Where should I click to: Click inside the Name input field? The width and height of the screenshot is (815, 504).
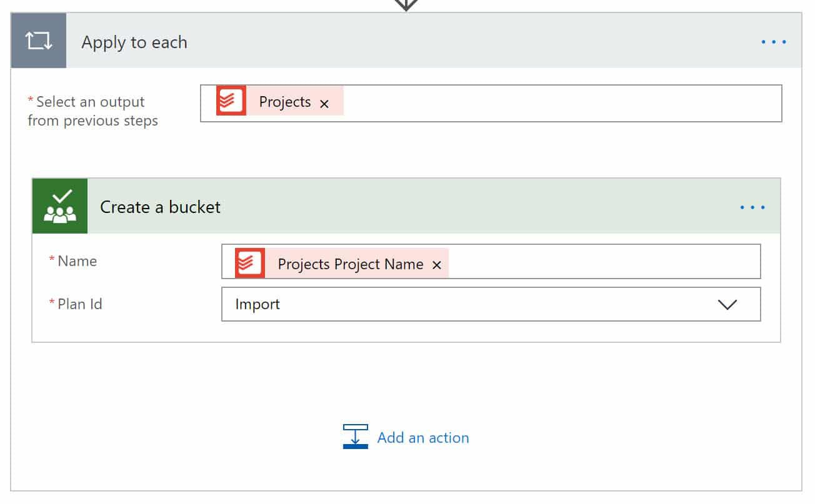[603, 262]
